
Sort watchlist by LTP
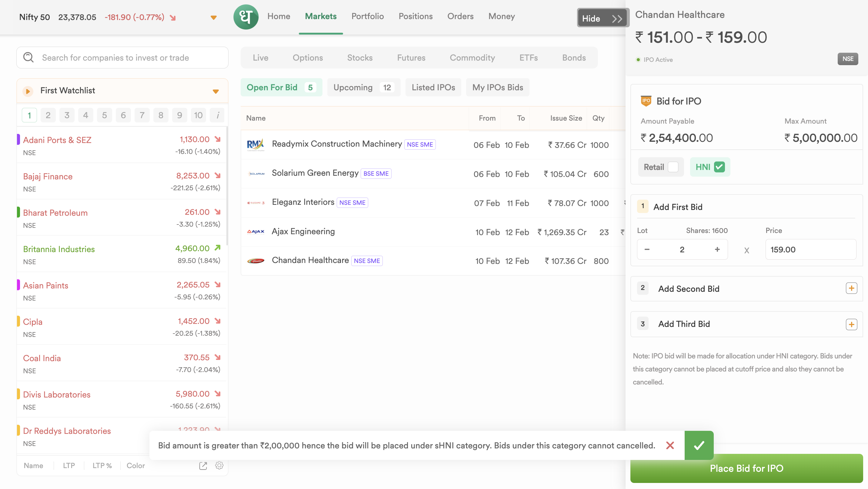69,465
